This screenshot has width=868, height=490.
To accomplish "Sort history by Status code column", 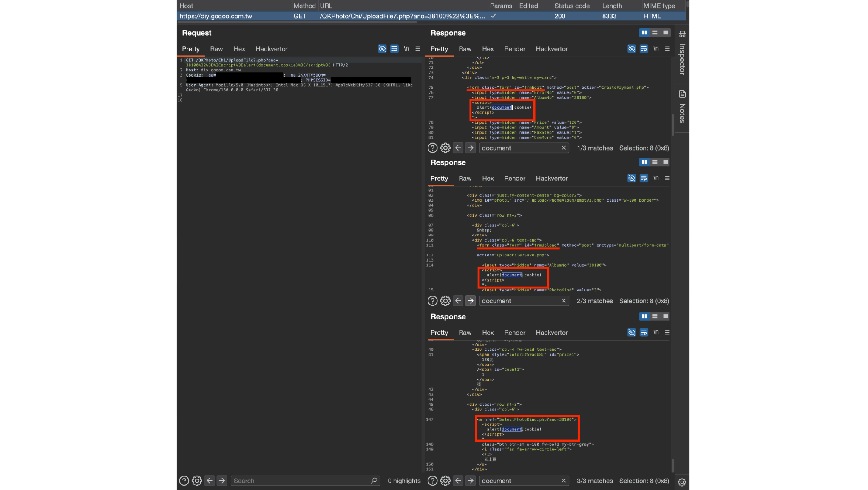I will tap(572, 6).
